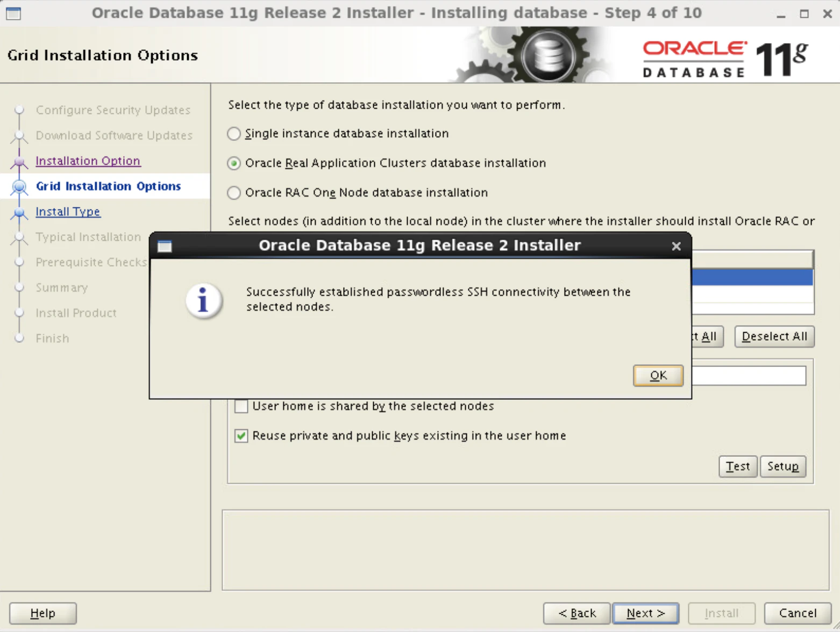Go to Install Type step
The image size is (840, 632).
[68, 212]
